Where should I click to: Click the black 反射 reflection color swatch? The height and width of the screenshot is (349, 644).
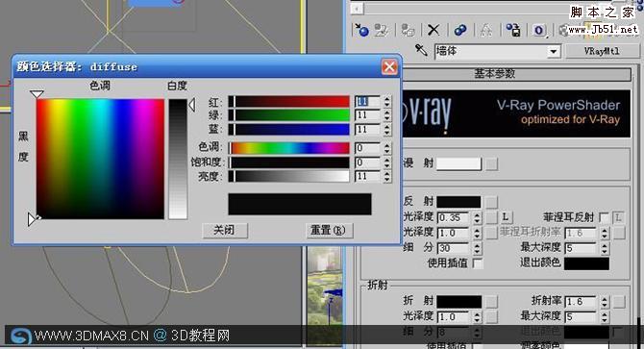point(458,202)
